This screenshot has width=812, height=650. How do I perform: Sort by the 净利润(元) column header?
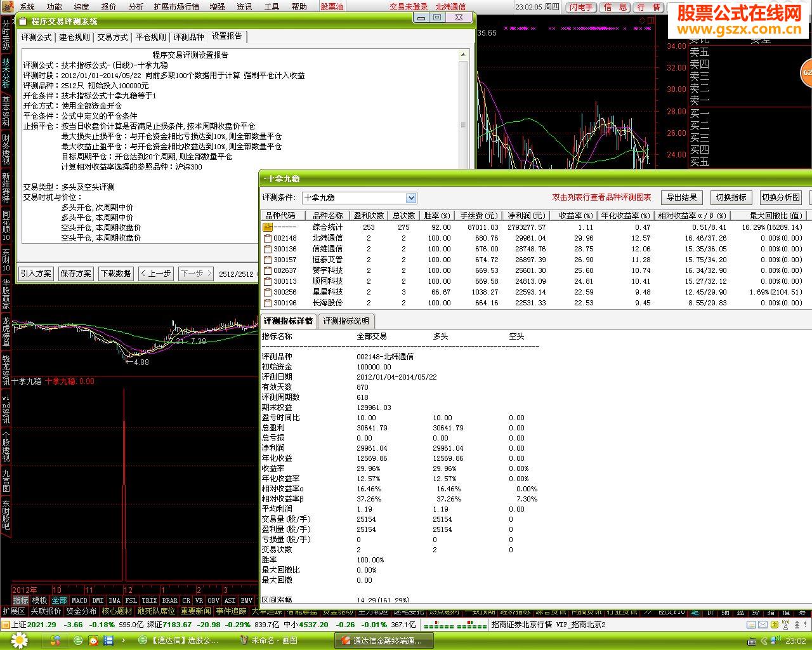pyautogui.click(x=526, y=216)
